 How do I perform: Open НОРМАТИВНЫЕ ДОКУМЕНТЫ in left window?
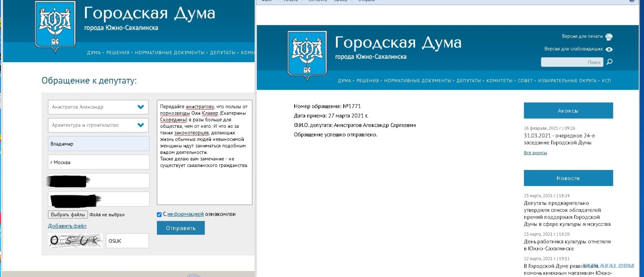coord(170,53)
